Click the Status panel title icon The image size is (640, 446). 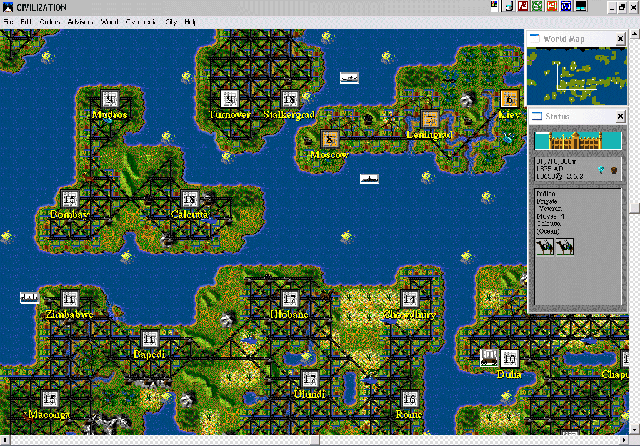[537, 116]
